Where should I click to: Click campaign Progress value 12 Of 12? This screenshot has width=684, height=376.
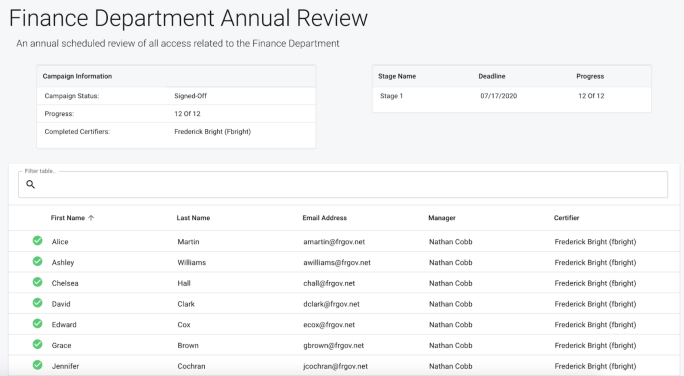coord(187,114)
